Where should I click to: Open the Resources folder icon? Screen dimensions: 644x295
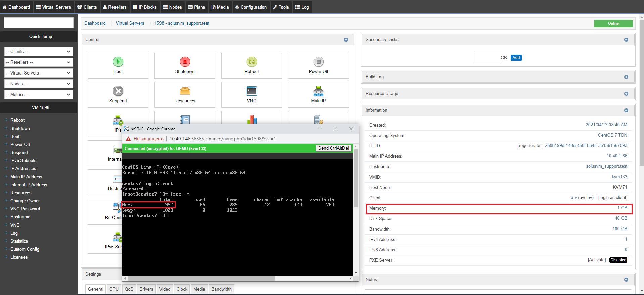click(185, 91)
